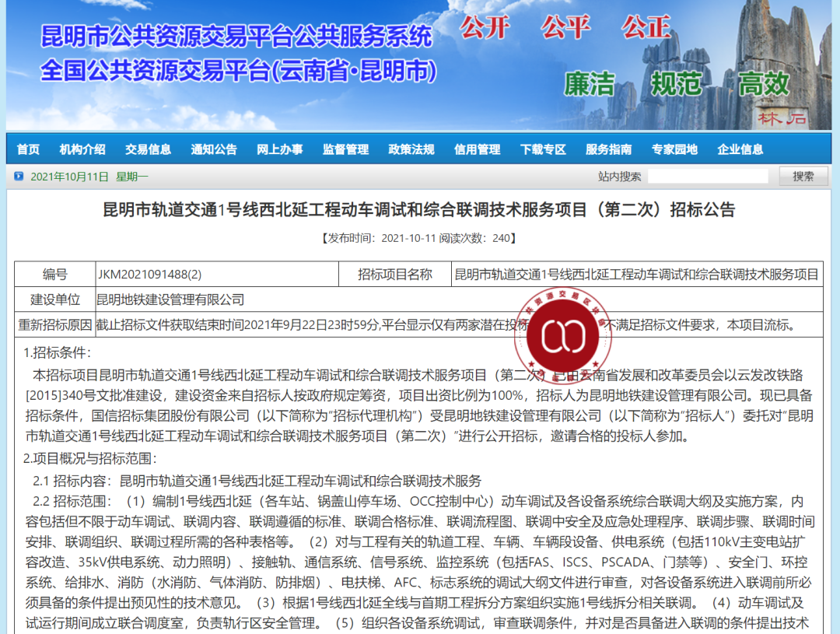The height and width of the screenshot is (634, 840).
Task: Click the announcement title 招标公告 heading
Action: pos(419,209)
